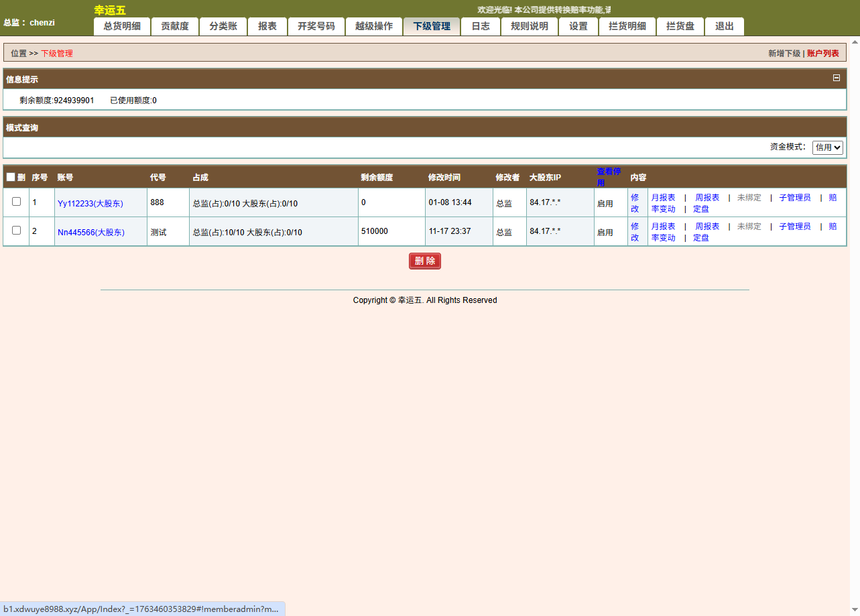860x616 pixels.
Task: Click the 查看停用 header link
Action: (608, 177)
